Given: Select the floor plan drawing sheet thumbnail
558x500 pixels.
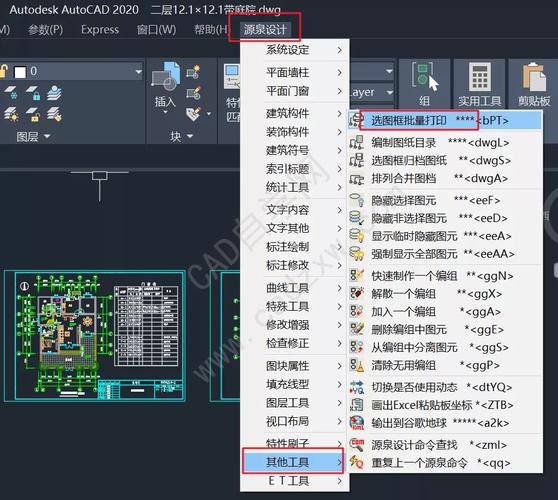Looking at the screenshot, I should point(95,336).
